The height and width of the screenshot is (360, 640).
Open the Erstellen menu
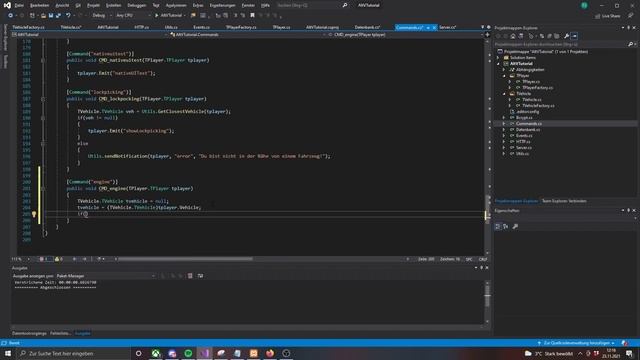click(x=113, y=5)
